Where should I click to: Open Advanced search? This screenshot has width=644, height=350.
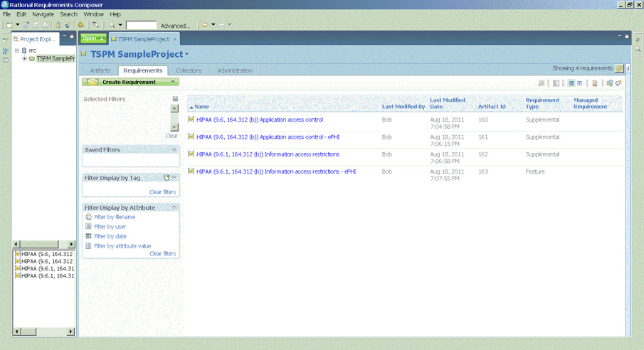pyautogui.click(x=175, y=26)
